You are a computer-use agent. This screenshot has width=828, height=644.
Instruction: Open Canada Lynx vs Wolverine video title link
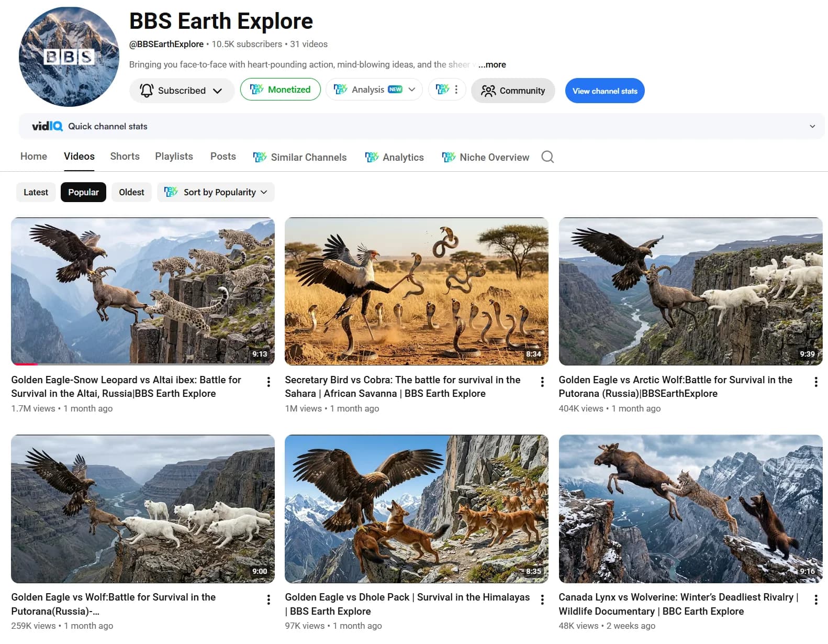click(678, 604)
